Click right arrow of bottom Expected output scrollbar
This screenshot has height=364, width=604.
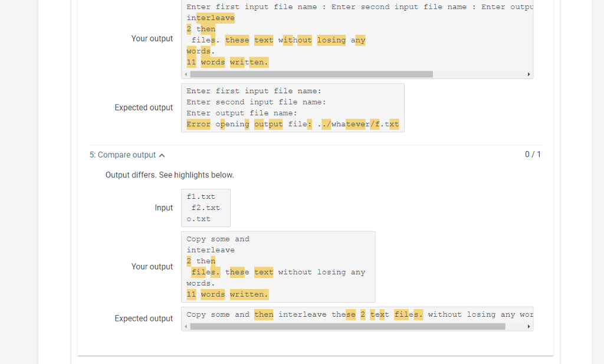(x=528, y=327)
